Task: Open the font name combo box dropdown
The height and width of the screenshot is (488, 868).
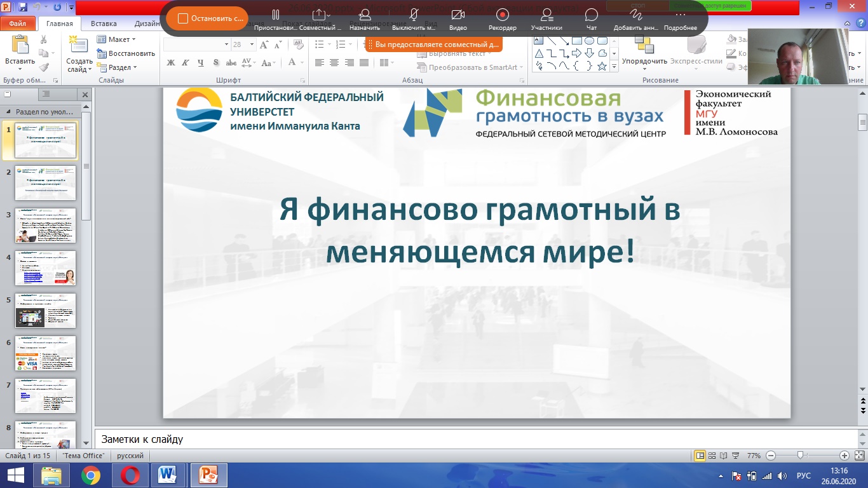Action: [226, 44]
